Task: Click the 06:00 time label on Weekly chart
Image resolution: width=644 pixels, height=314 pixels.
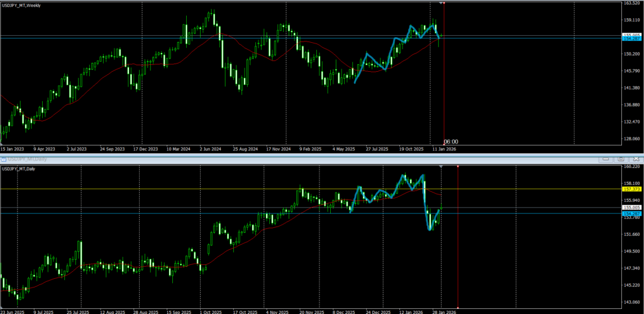Action: [x=451, y=142]
